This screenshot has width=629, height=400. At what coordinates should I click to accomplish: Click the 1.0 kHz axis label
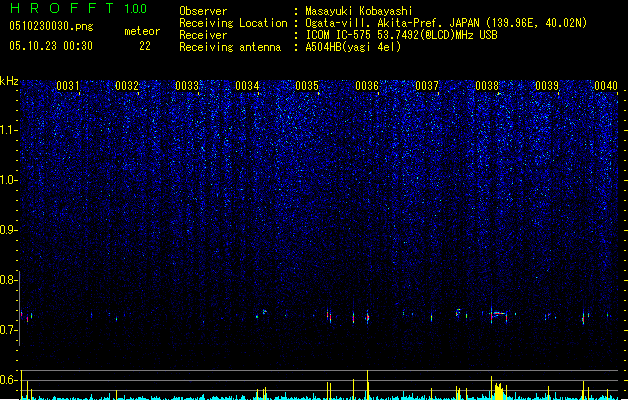point(9,180)
